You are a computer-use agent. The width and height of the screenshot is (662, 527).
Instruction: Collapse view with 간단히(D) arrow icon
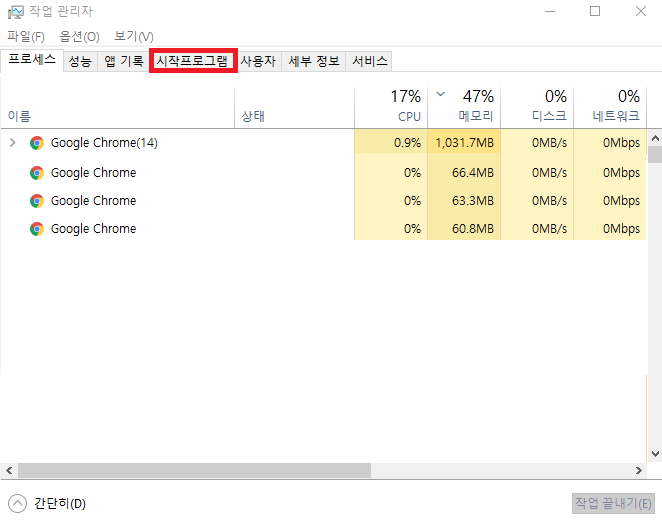click(x=17, y=503)
